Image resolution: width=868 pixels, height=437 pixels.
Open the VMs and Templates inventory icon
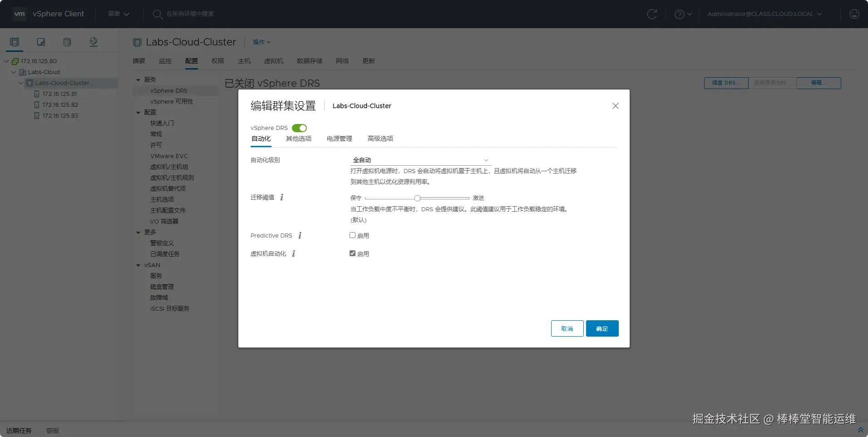coord(41,42)
